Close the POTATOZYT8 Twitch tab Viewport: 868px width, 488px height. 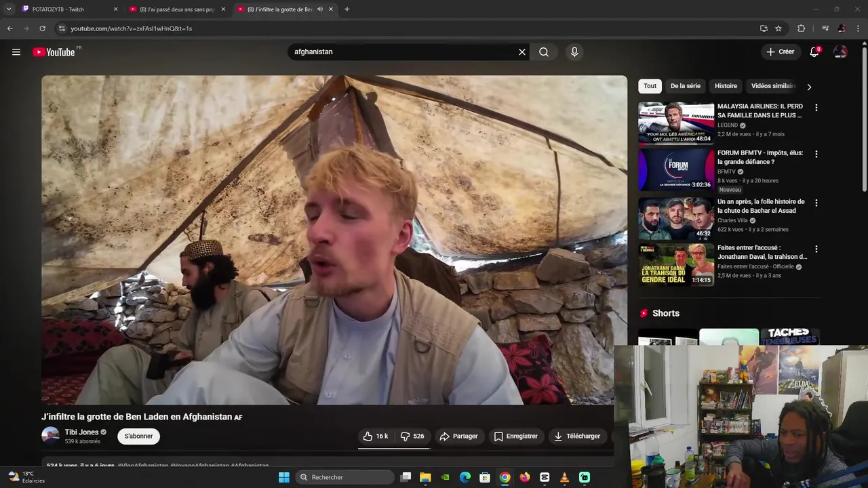coord(115,9)
